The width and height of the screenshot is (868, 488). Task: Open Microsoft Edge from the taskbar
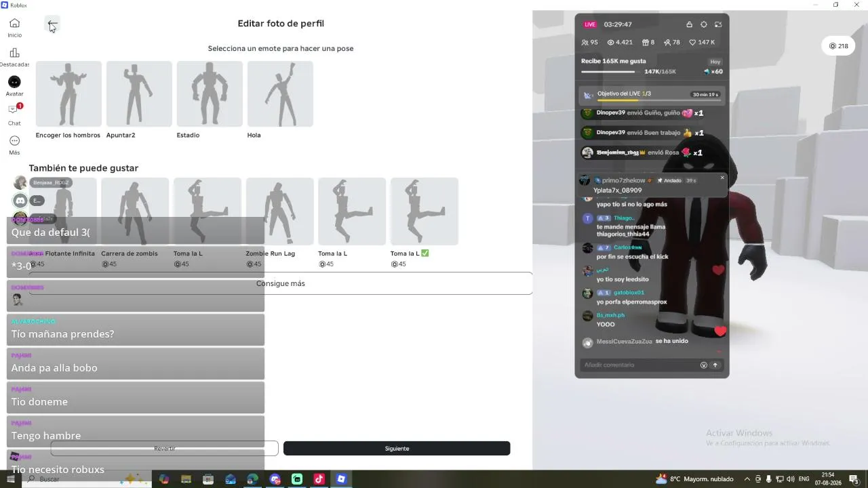252,479
